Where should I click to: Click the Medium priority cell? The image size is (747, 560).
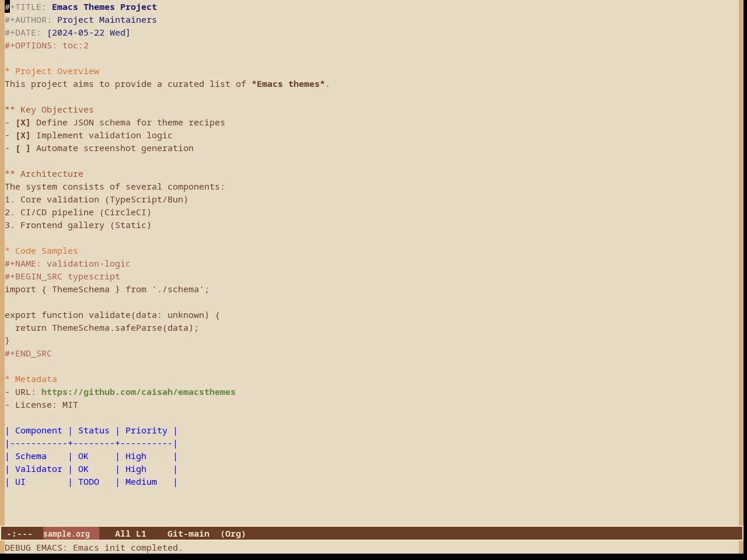pyautogui.click(x=141, y=482)
